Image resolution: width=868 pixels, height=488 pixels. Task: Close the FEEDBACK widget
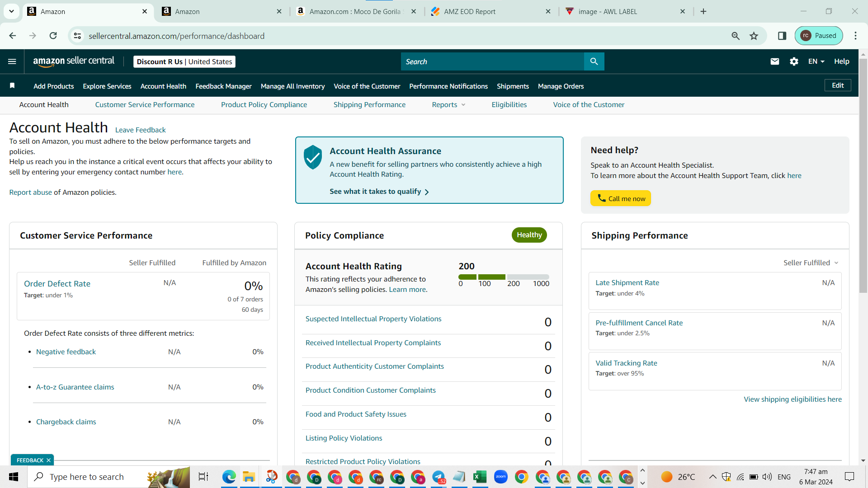coord(48,460)
